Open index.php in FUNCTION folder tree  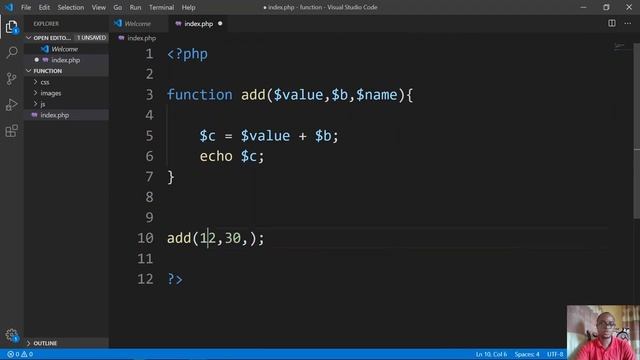click(66, 115)
